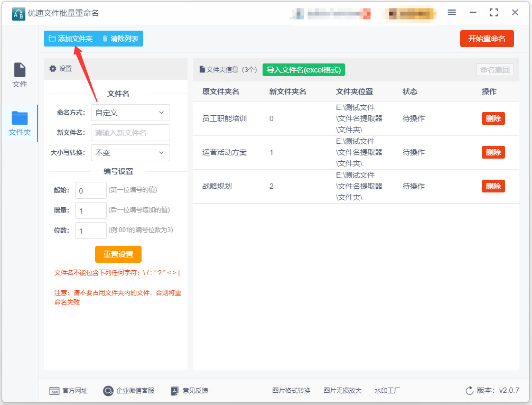Select the 战略规划 folder name cell
This screenshot has height=405, width=532.
[217, 186]
